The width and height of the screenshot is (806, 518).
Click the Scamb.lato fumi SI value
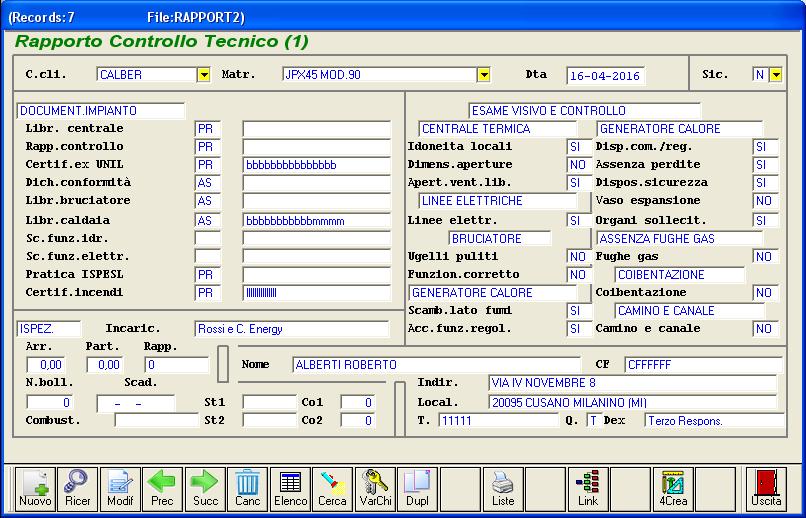click(579, 310)
